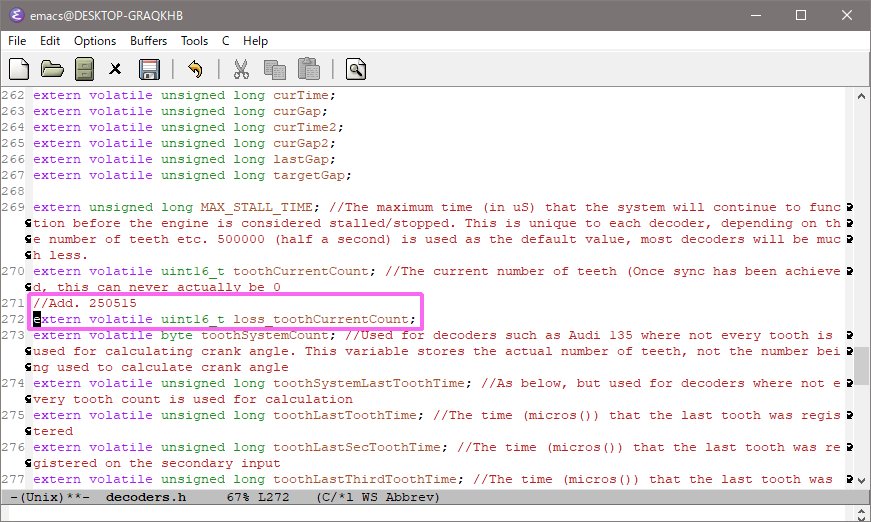Image resolution: width=871 pixels, height=522 pixels.
Task: Click the scrollbar up arrow
Action: (x=861, y=96)
